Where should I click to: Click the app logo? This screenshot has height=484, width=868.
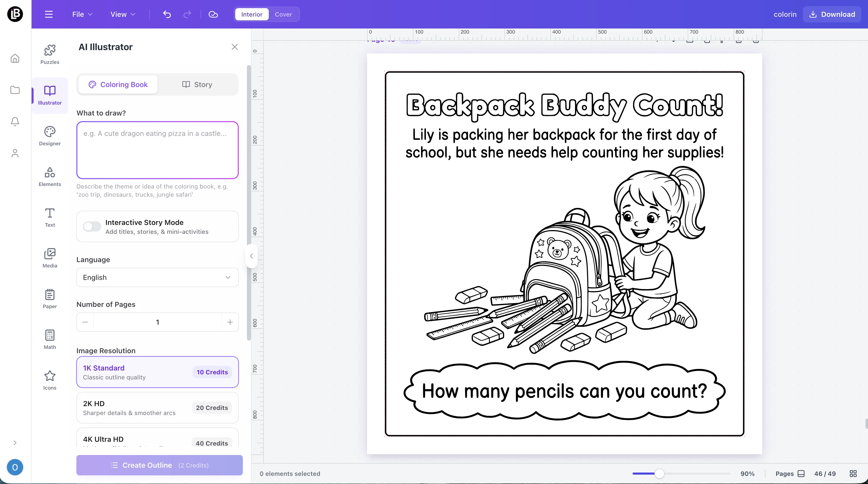(x=15, y=14)
